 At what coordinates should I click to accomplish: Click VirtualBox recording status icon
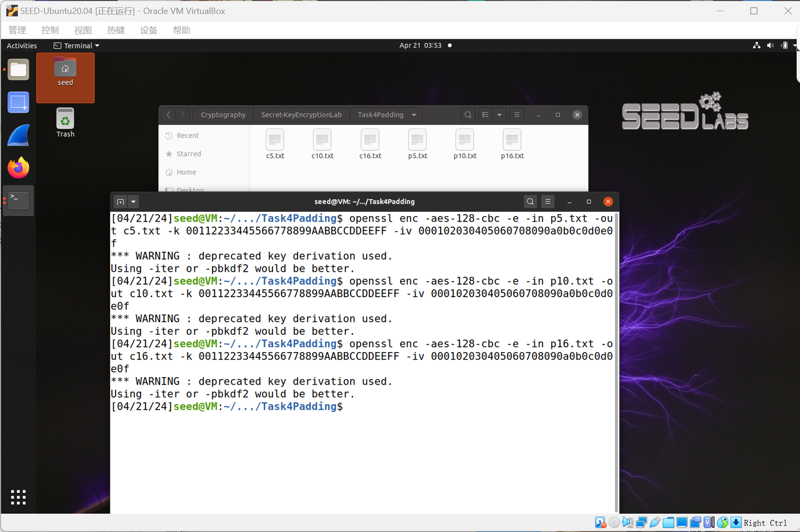pyautogui.click(x=696, y=523)
